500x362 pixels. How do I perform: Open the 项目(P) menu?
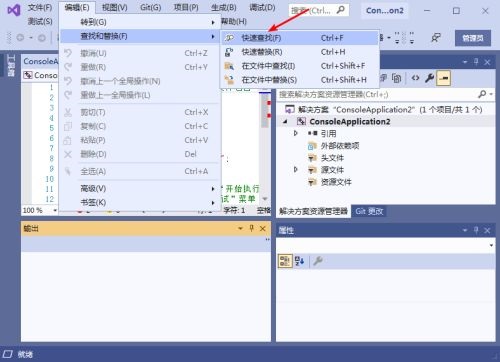[x=186, y=7]
